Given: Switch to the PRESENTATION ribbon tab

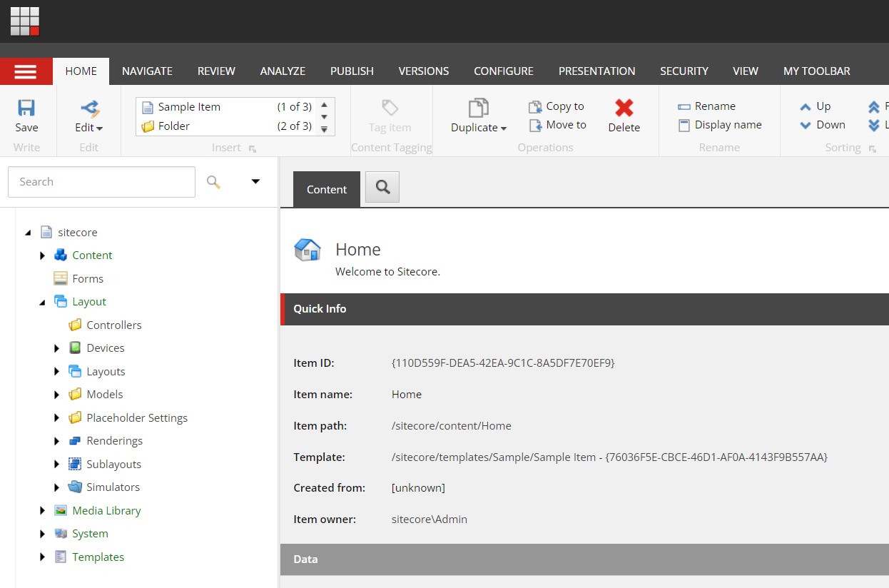Looking at the screenshot, I should (x=596, y=71).
